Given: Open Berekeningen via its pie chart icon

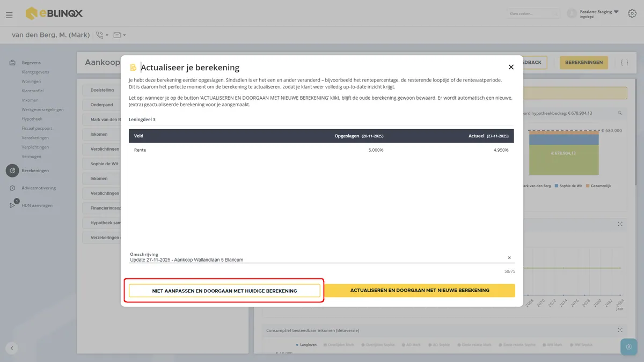Looking at the screenshot, I should coord(12,171).
